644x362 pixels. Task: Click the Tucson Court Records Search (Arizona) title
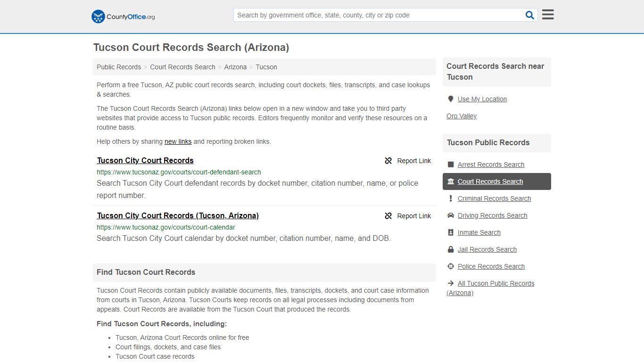pyautogui.click(x=191, y=47)
